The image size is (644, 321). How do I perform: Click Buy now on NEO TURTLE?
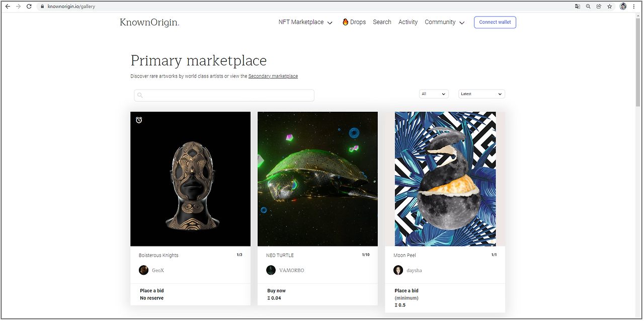(276, 291)
